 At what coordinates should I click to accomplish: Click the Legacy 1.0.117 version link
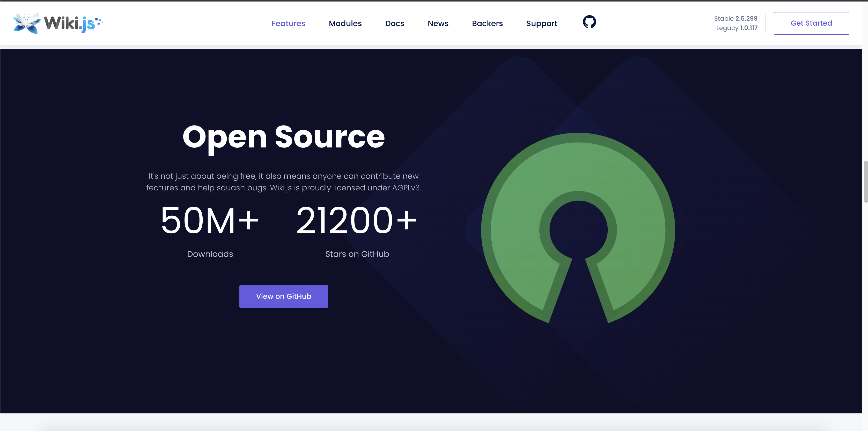click(737, 28)
